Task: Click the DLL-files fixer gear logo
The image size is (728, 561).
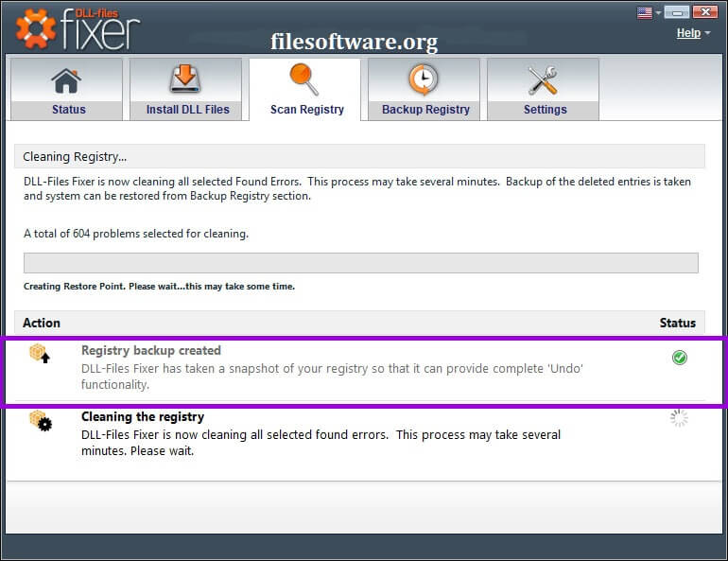Action: (36, 28)
